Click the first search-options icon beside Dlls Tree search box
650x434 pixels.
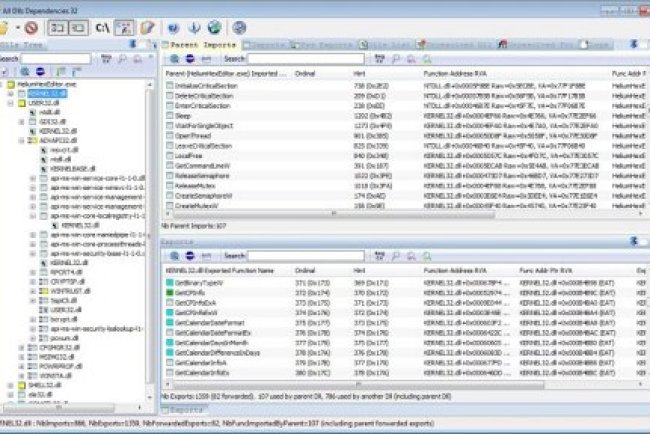pyautogui.click(x=106, y=59)
